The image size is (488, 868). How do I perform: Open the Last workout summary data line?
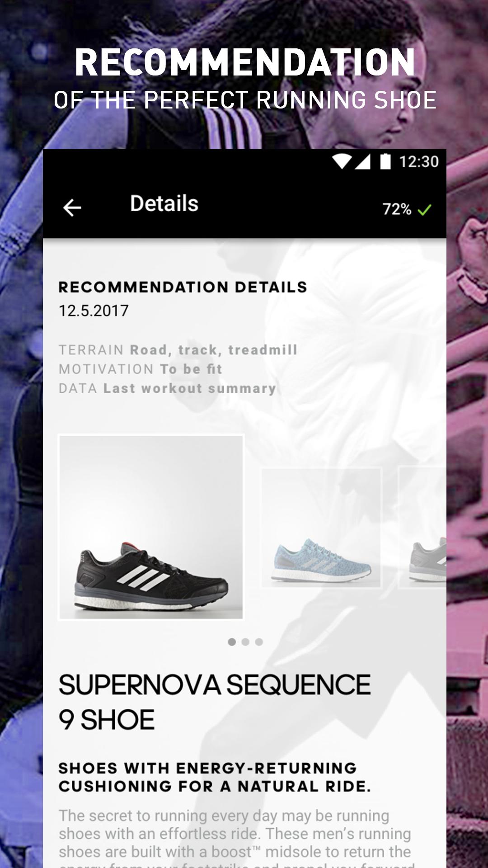click(x=167, y=388)
